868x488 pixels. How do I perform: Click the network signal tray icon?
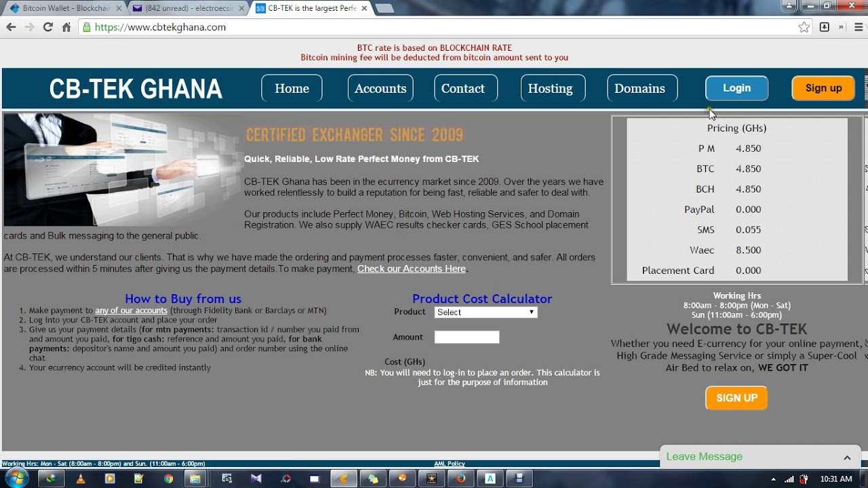point(790,479)
